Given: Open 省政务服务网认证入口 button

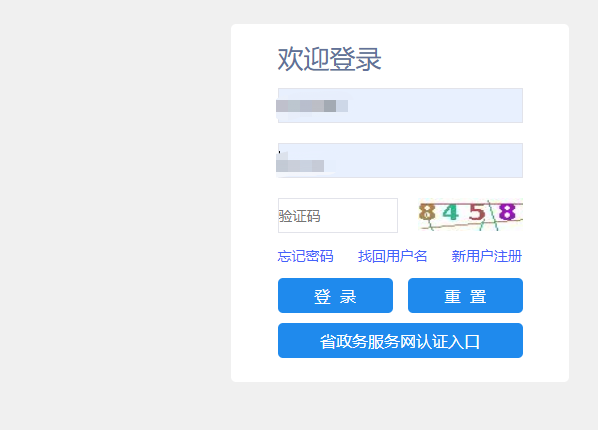Looking at the screenshot, I should 400,340.
